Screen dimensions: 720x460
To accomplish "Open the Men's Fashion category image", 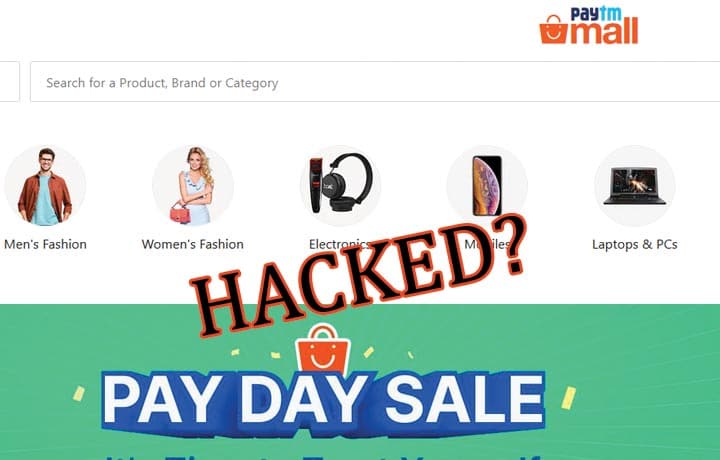I will click(x=45, y=186).
